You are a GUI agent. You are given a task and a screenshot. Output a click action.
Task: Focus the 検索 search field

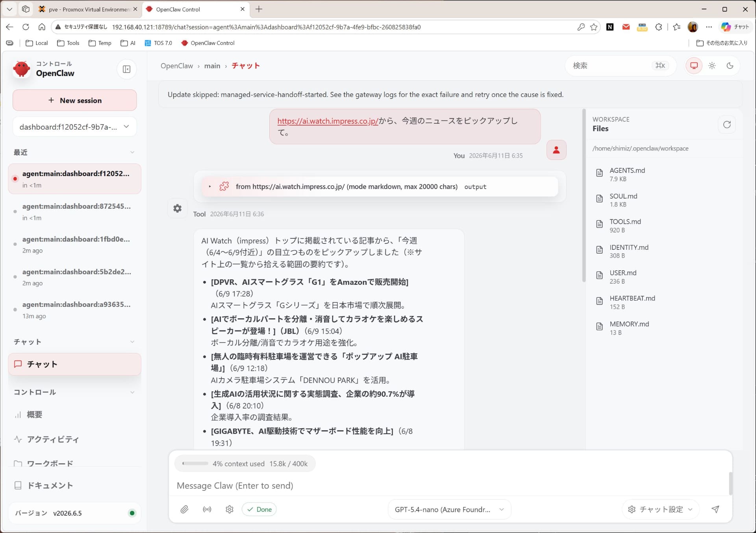click(620, 66)
